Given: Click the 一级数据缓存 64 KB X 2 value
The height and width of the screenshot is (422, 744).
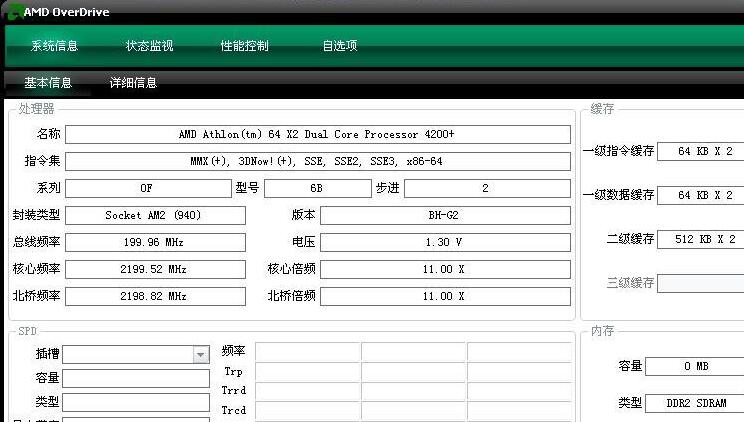Looking at the screenshot, I should pos(701,195).
